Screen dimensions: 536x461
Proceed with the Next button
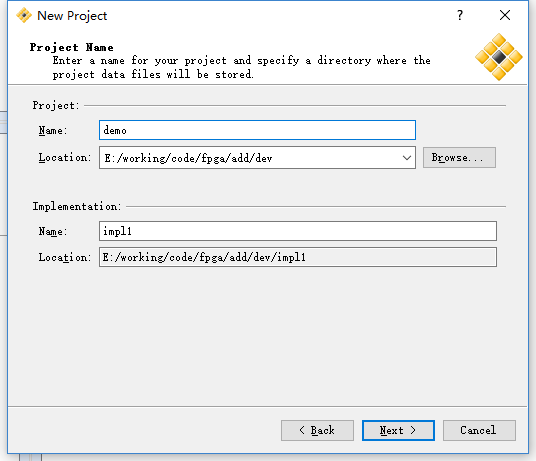398,430
